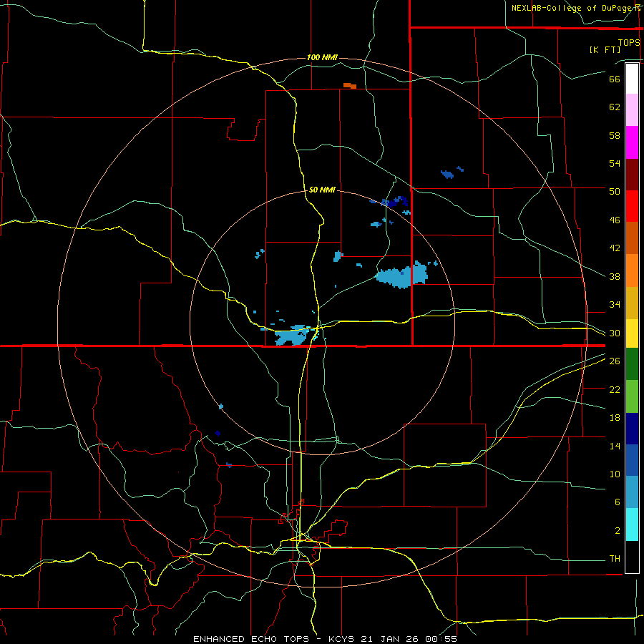Click the '50' legend value
The image size is (644, 644).
pos(615,191)
